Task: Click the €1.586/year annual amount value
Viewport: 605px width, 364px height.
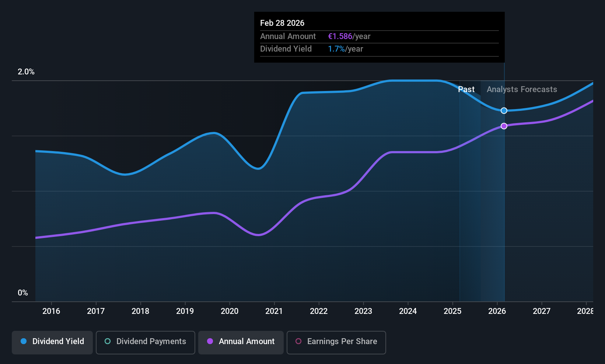Action: click(349, 36)
